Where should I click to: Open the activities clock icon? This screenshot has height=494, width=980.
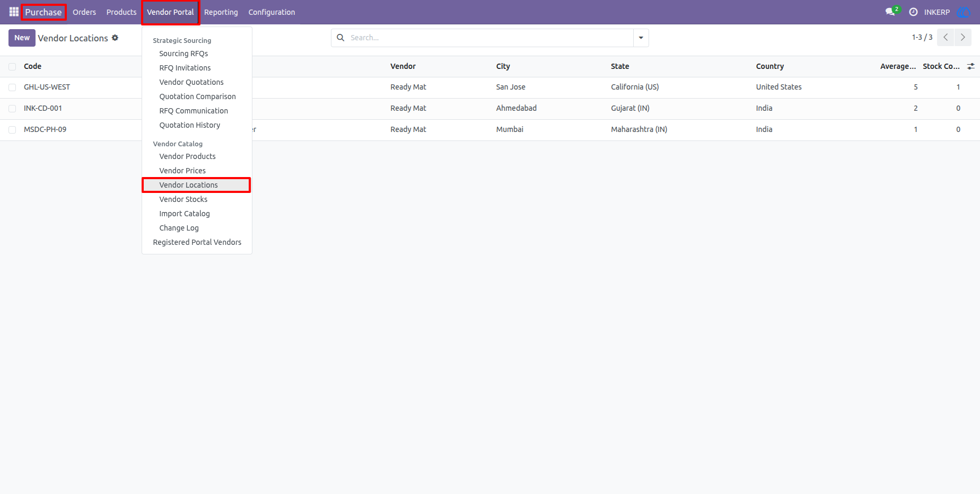pos(913,12)
